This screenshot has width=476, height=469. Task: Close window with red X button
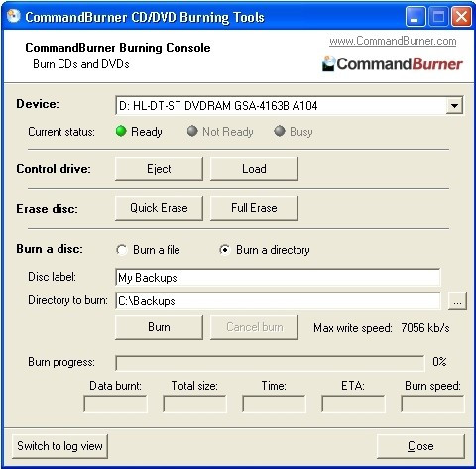tap(461, 16)
